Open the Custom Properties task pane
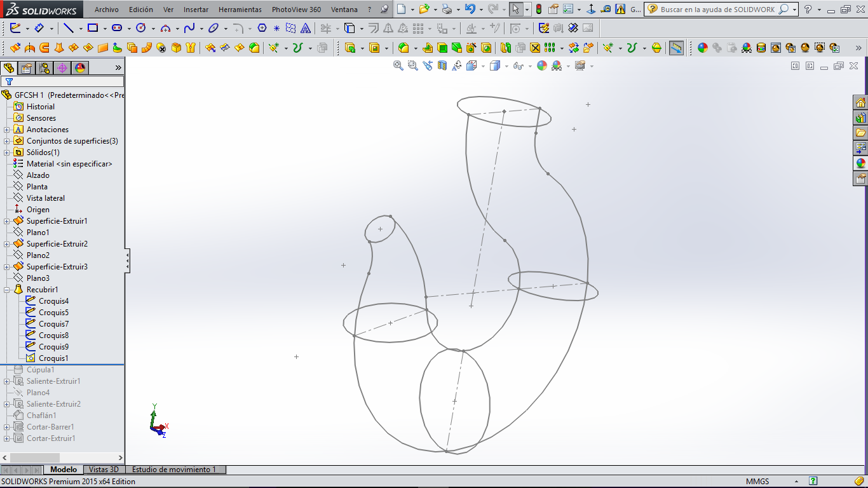The image size is (868, 488). 860,179
